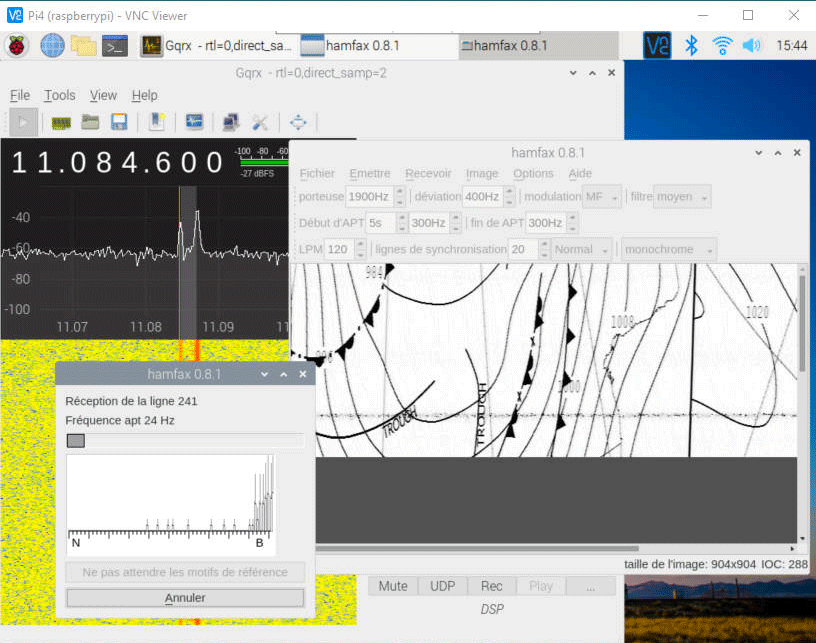Expand the filtre moyen dropdown
The image size is (816, 643).
[x=682, y=197]
